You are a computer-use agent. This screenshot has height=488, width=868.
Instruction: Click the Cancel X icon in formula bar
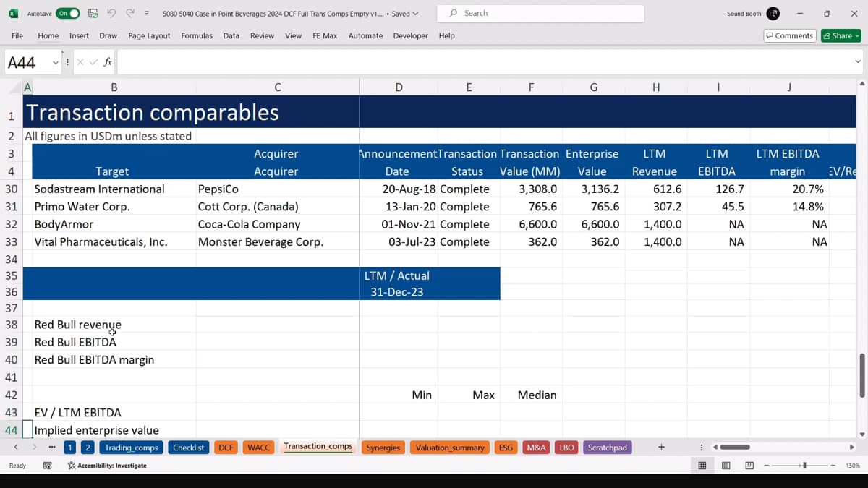[x=80, y=62]
